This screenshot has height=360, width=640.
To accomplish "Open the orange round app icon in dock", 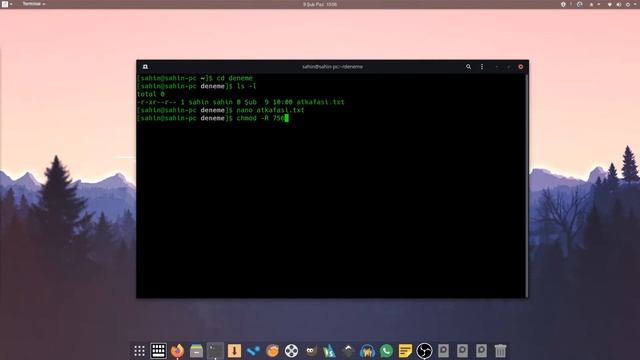I will 272,351.
